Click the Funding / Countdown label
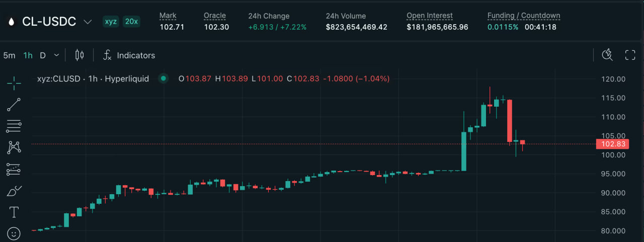 523,16
